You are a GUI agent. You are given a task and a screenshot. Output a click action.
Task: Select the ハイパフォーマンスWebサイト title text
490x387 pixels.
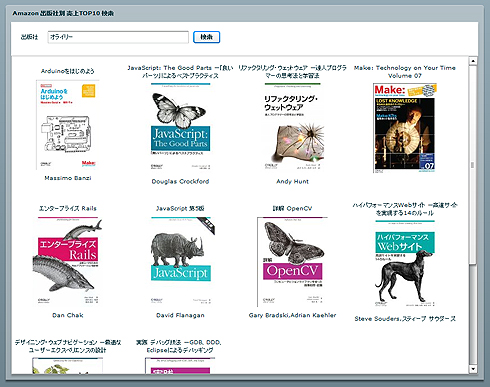[405, 209]
